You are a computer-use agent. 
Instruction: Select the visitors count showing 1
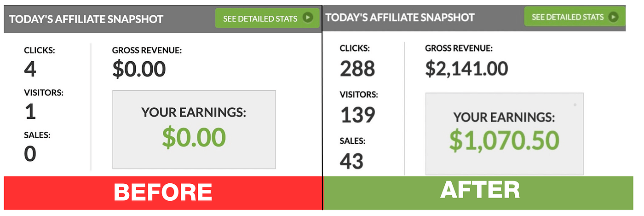coord(30,112)
